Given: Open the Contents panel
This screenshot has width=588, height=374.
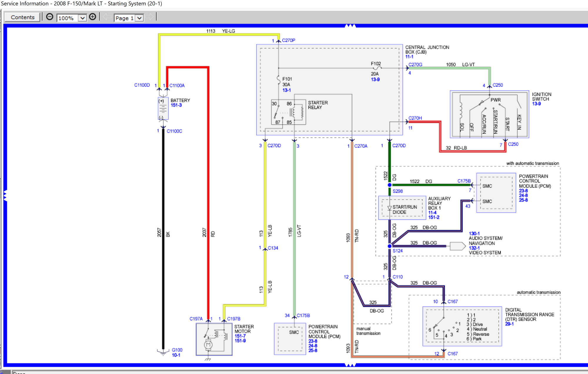Looking at the screenshot, I should point(22,17).
